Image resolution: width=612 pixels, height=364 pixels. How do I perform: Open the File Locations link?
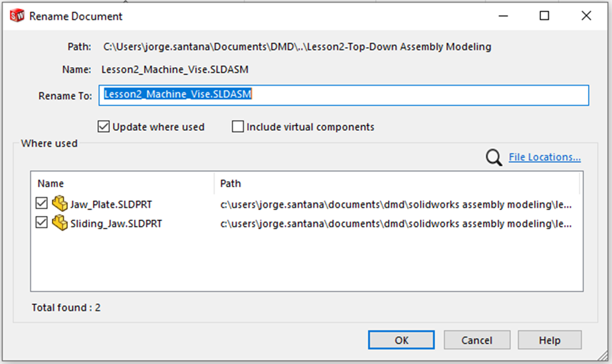point(544,157)
